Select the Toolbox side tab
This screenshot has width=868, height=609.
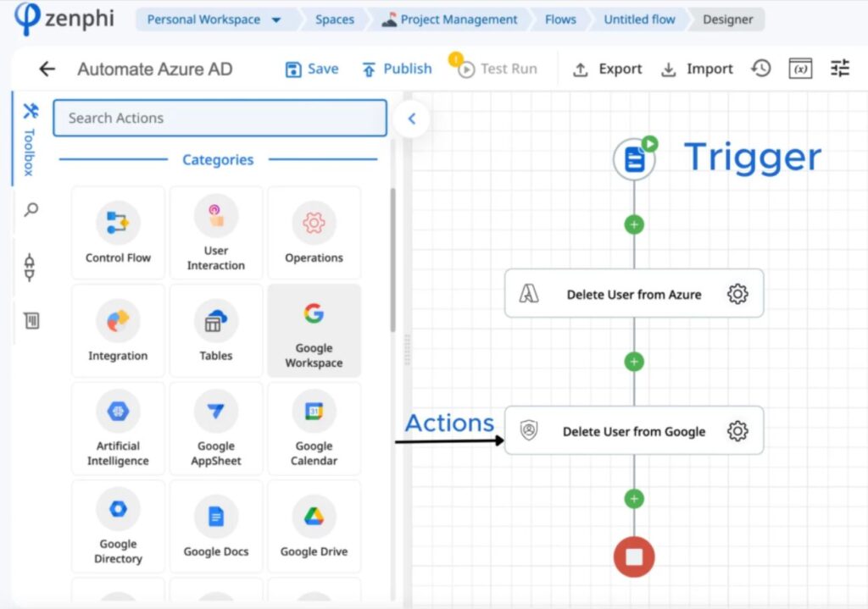pos(30,140)
